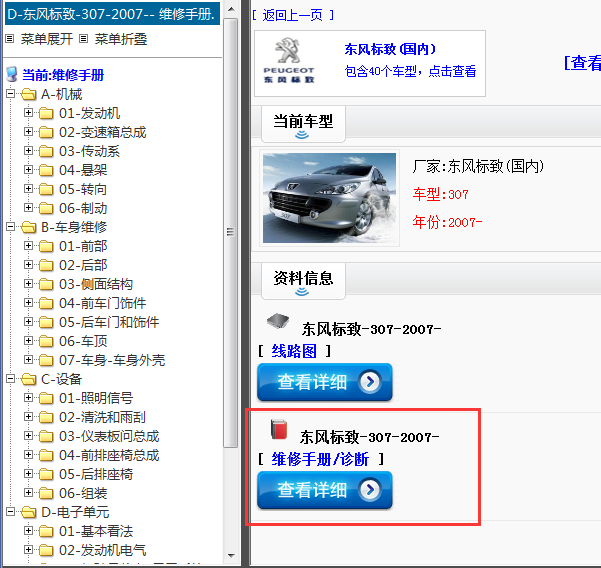Click the 06-组装 folder icon
This screenshot has height=568, width=601.
coord(46,493)
